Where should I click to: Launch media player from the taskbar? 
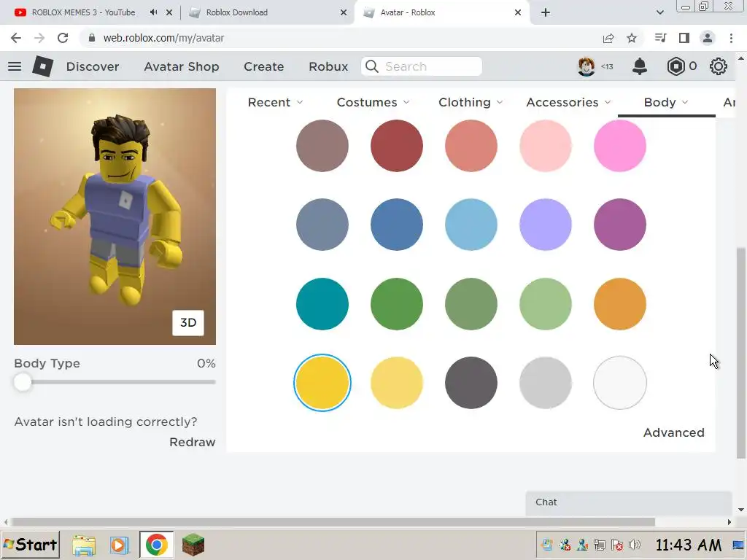tap(120, 545)
